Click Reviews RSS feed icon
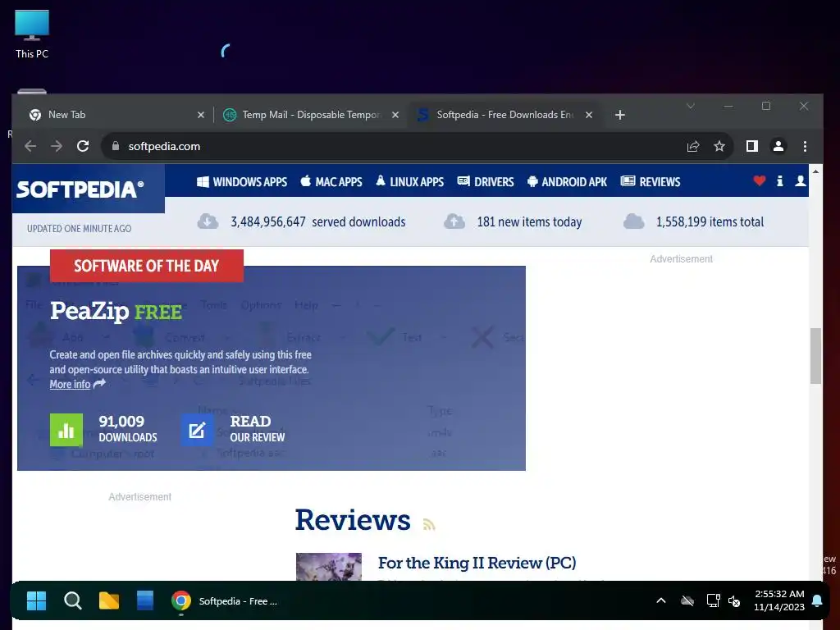This screenshot has width=840, height=630. pos(428,524)
